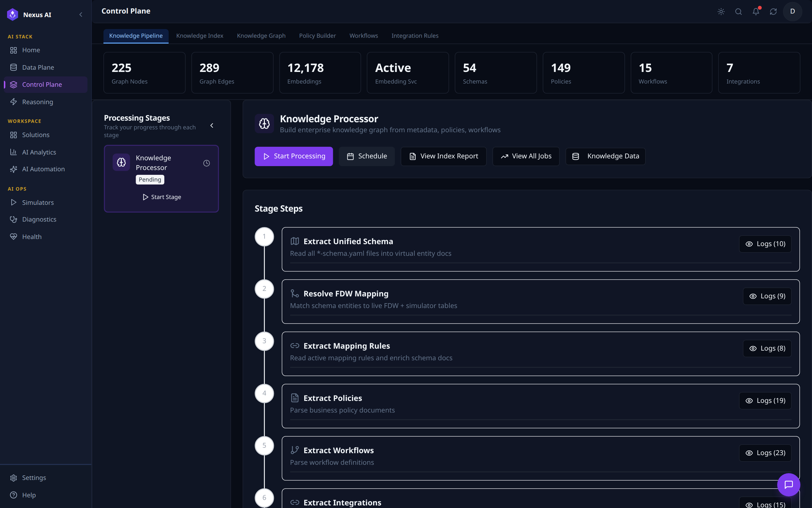Image resolution: width=812 pixels, height=508 pixels.
Task: Switch to the Policy Builder tab
Action: coord(317,35)
